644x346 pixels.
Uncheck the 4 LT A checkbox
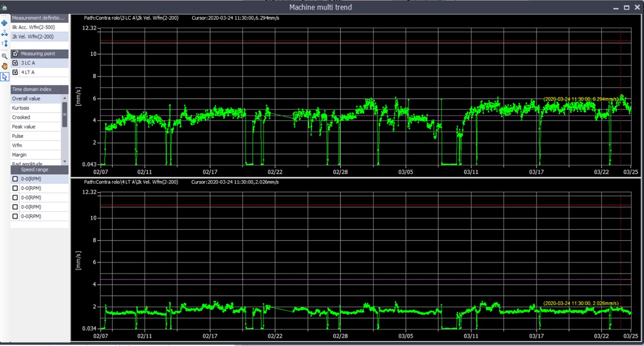pyautogui.click(x=15, y=72)
